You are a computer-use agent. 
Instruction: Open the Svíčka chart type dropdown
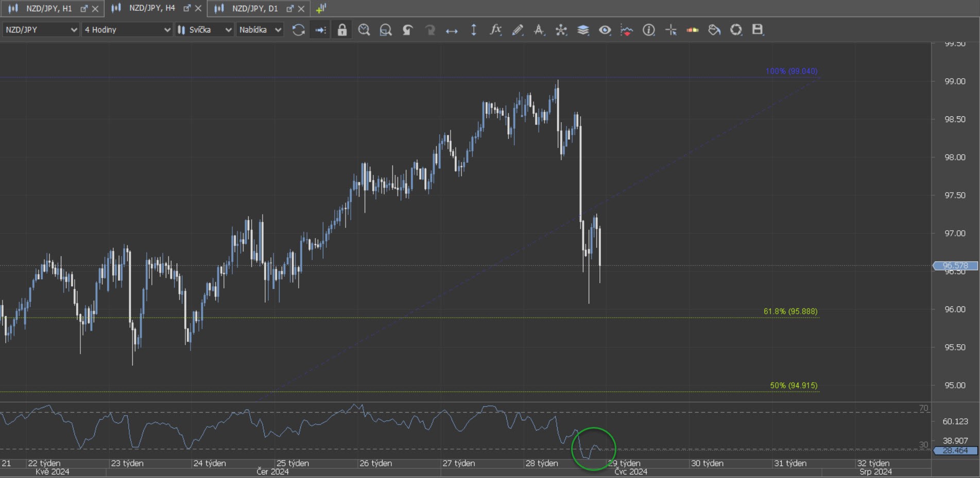(204, 30)
